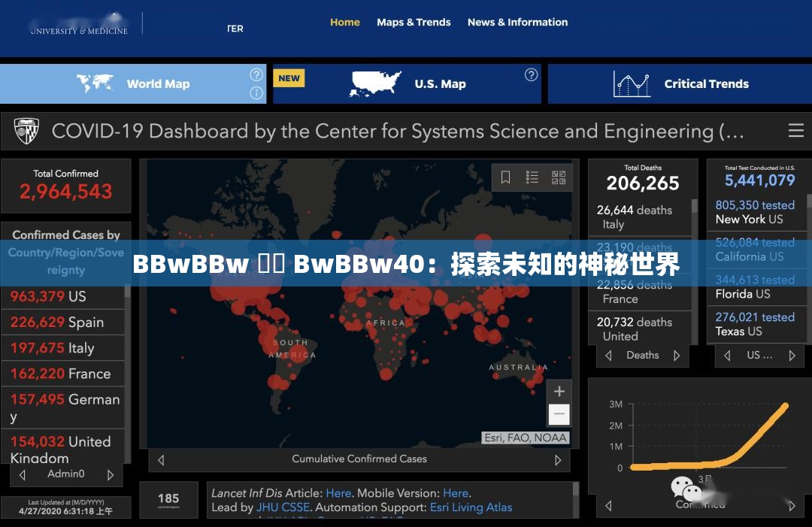Go to previous chart in trend panel

[x=608, y=506]
